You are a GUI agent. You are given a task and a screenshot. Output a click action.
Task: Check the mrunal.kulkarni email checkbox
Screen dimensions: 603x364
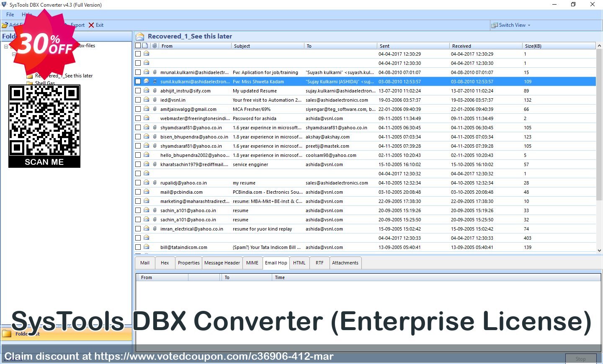[138, 72]
